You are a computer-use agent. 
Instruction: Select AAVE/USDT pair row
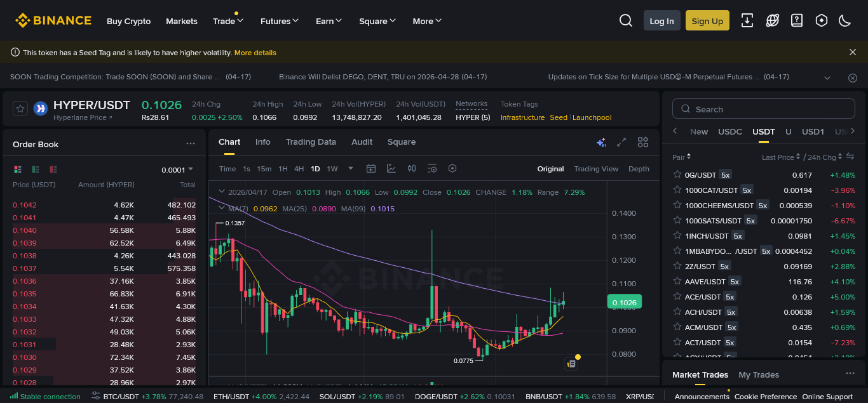click(764, 281)
